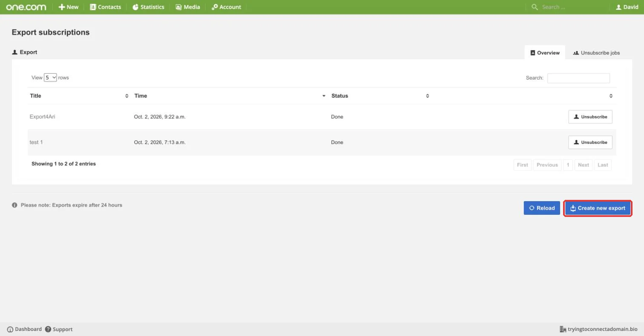Screen dimensions: 644x336
Task: Open the Media menu
Action: point(188,7)
